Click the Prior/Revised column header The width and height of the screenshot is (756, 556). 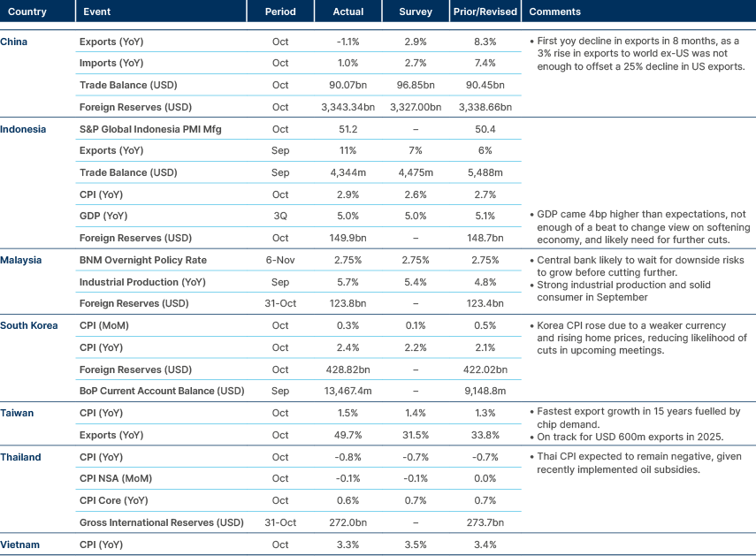[x=485, y=11]
